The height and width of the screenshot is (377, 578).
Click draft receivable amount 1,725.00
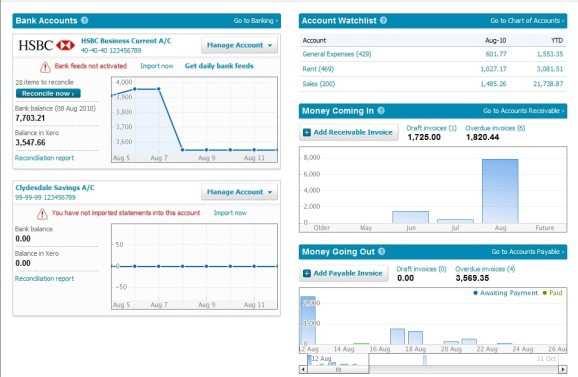424,137
